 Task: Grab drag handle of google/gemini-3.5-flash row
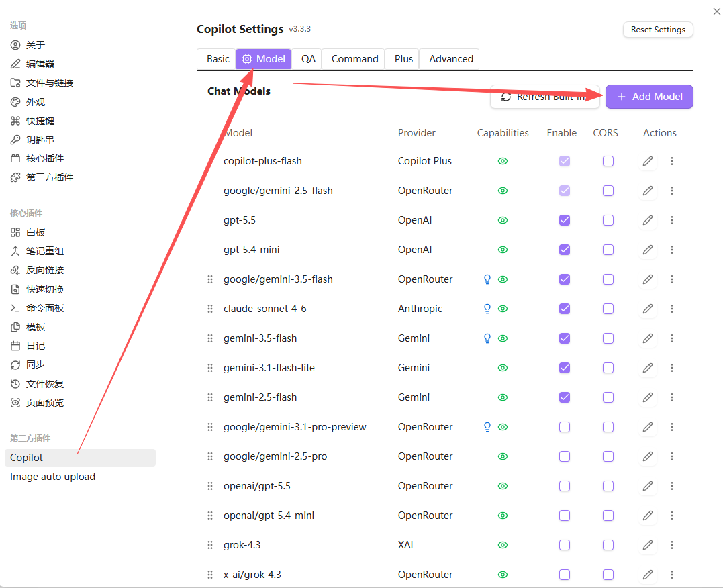(210, 279)
